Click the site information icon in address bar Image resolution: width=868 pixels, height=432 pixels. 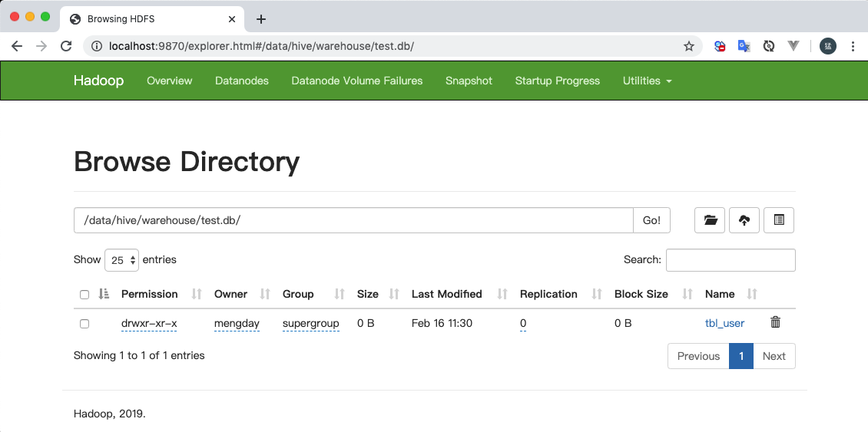click(x=97, y=47)
